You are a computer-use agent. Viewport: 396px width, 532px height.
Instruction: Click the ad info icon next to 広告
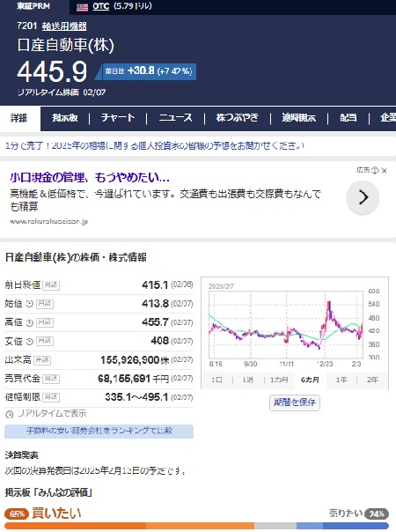click(x=375, y=170)
